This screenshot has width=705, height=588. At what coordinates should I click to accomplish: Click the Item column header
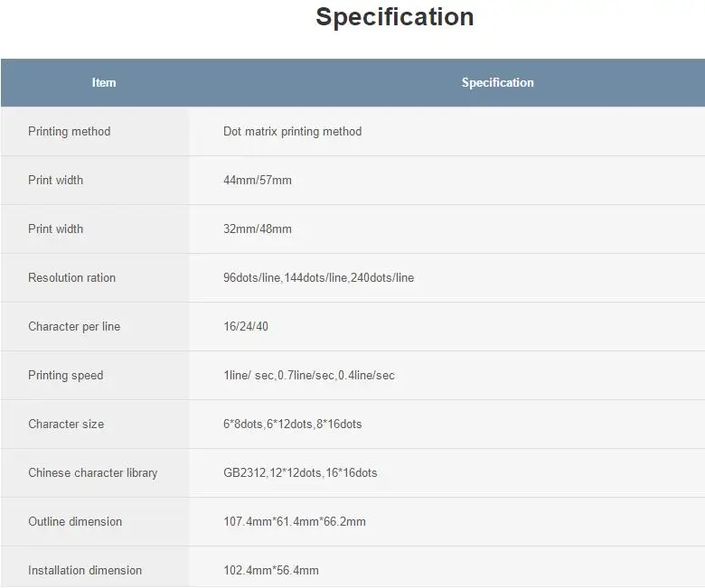pos(104,83)
